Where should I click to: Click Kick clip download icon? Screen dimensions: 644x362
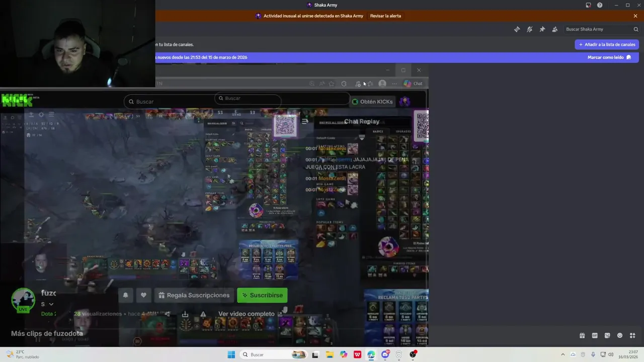[x=185, y=314]
